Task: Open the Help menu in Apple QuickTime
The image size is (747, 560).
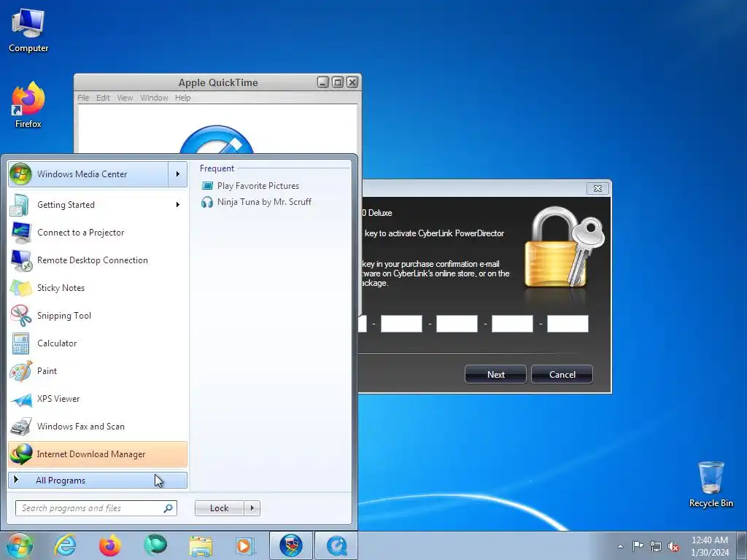Action: tap(182, 98)
